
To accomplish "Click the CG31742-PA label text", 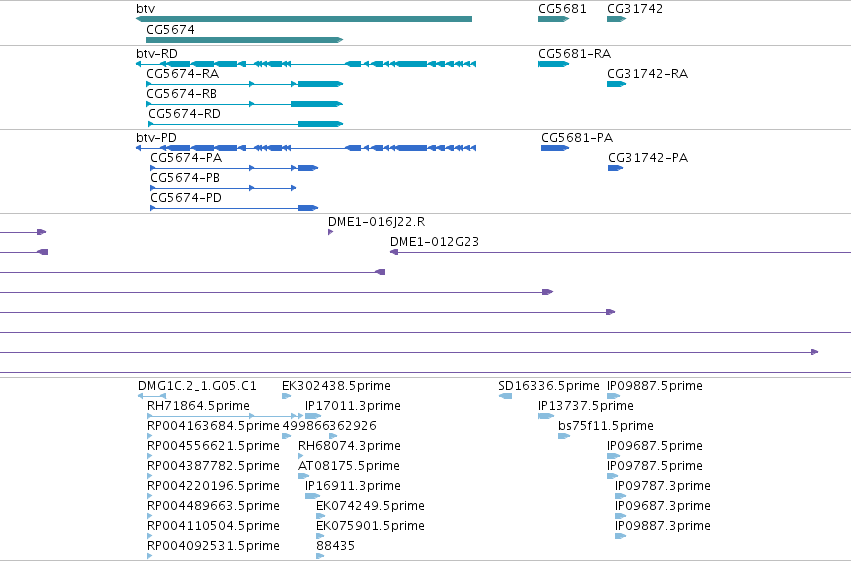I will [x=648, y=158].
